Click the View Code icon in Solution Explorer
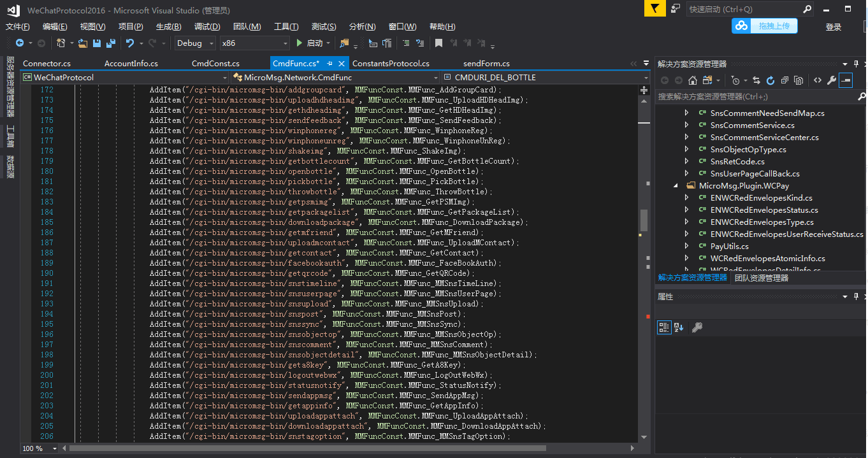This screenshot has width=868, height=458. pos(818,80)
